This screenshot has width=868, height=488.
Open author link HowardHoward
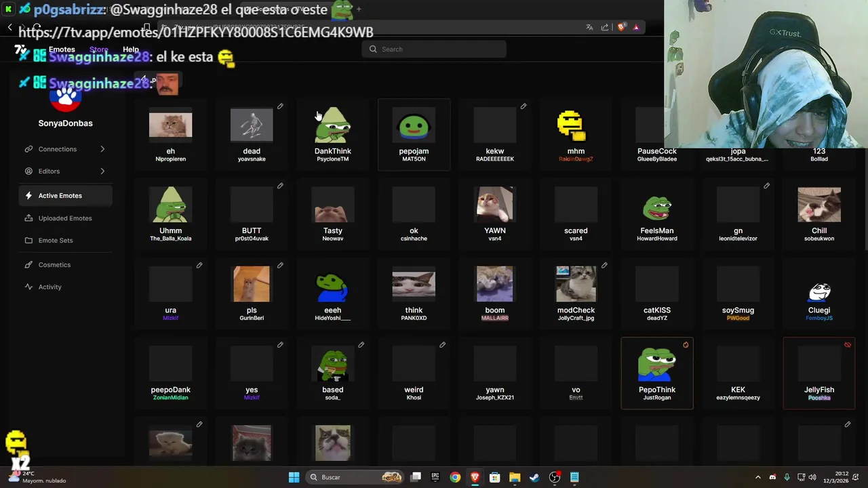[x=657, y=239]
